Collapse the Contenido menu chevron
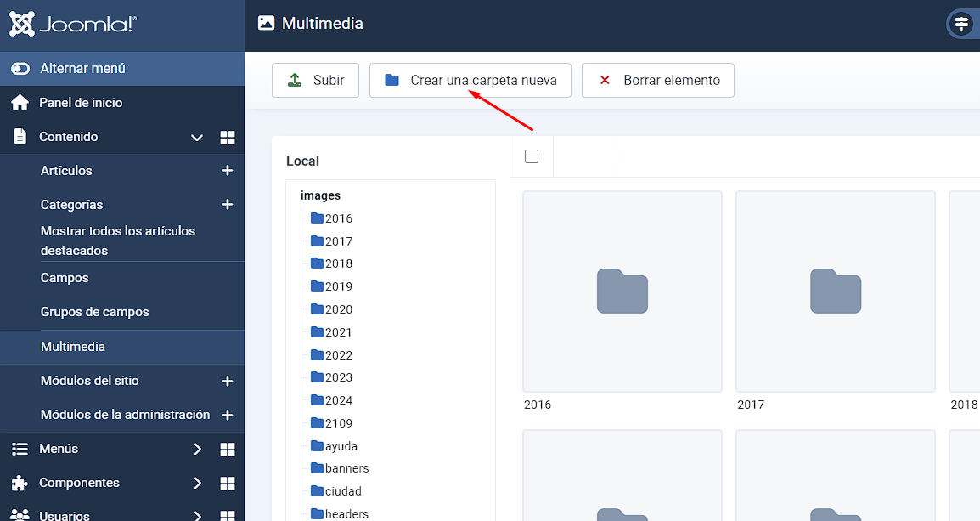 (x=197, y=138)
